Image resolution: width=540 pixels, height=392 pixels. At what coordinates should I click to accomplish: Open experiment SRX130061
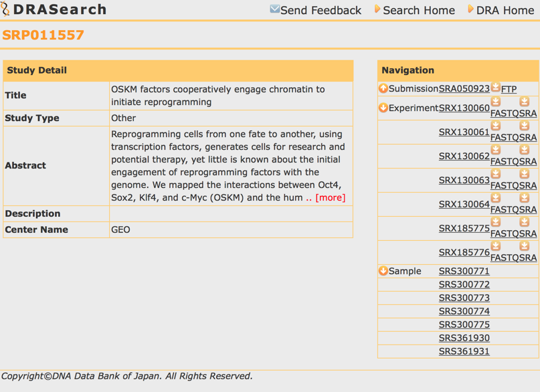pos(464,132)
